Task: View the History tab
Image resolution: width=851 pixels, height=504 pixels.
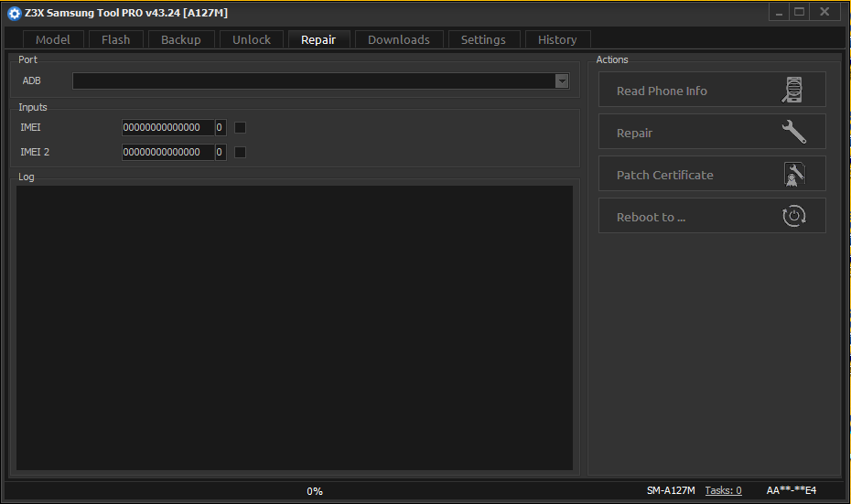Action: coord(557,39)
